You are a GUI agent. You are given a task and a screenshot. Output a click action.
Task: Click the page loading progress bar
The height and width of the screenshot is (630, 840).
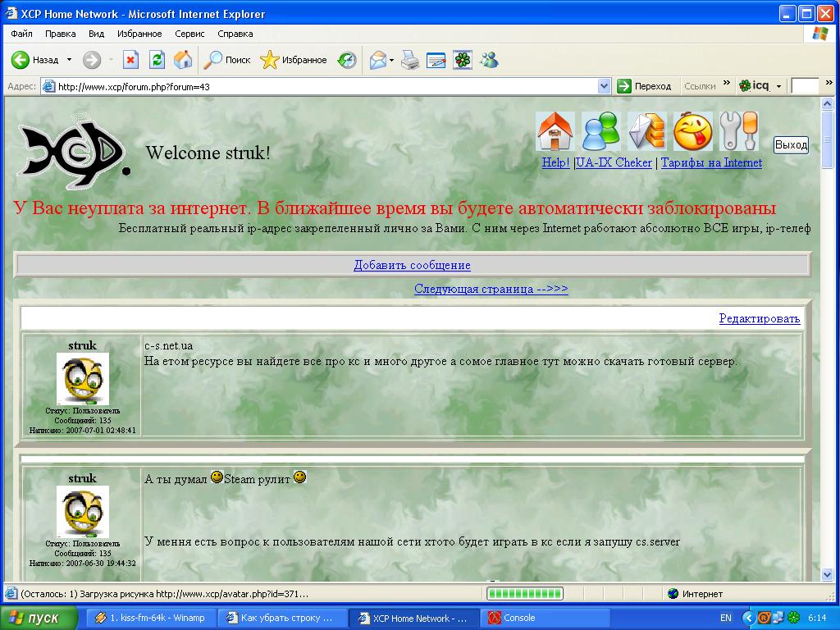pyautogui.click(x=525, y=594)
